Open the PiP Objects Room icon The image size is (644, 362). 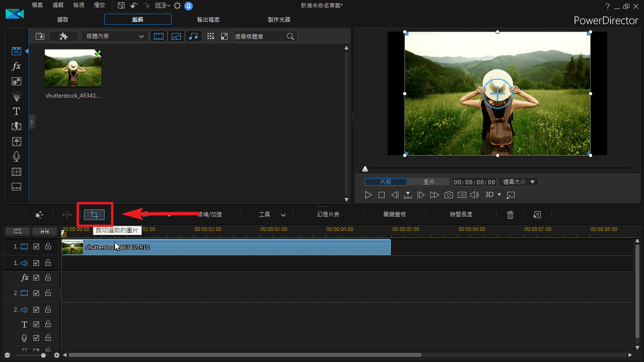coord(17,81)
